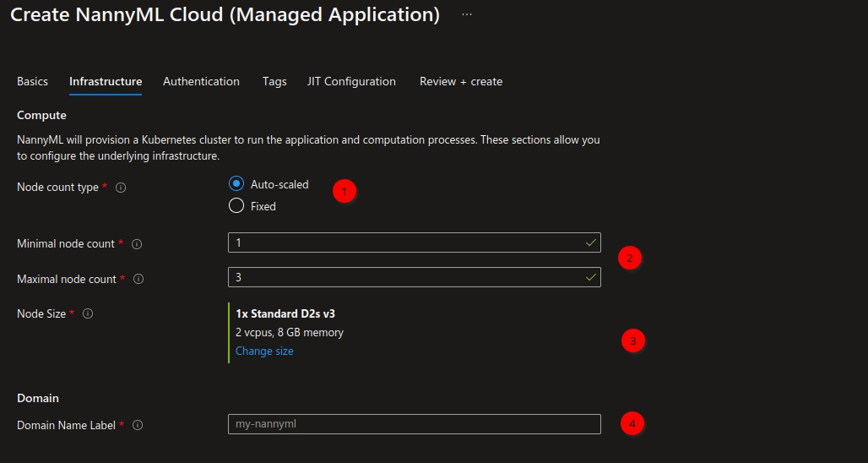Click info icon next to Node count type
This screenshot has height=463, width=868.
click(x=120, y=188)
